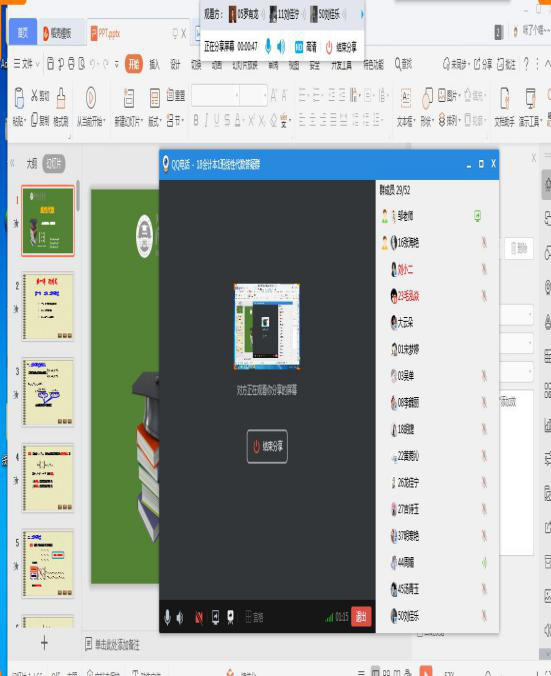Viewport: 551px width, 676px height.
Task: Open the font size combo box
Action: pyautogui.click(x=254, y=96)
